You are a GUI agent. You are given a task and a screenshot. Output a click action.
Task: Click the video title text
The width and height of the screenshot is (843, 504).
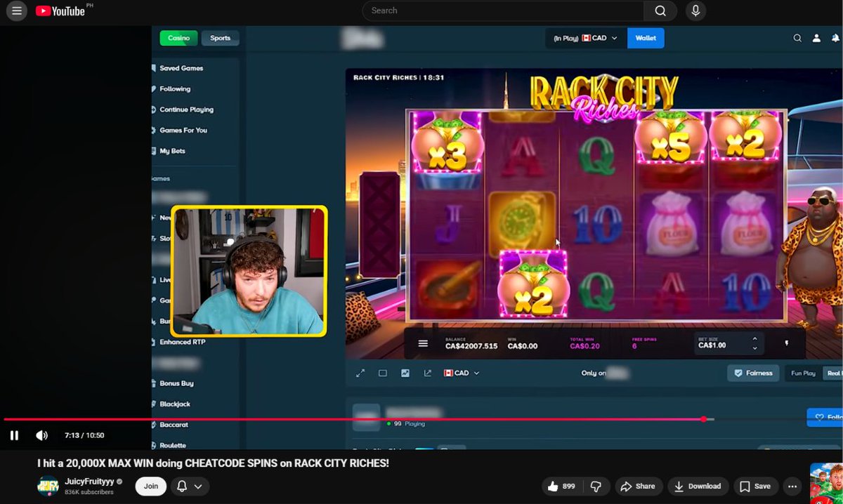point(213,463)
